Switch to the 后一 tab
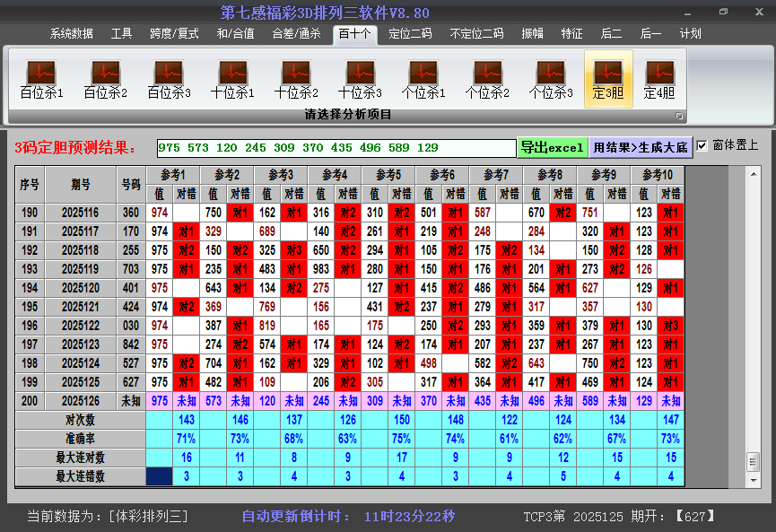 click(x=650, y=34)
